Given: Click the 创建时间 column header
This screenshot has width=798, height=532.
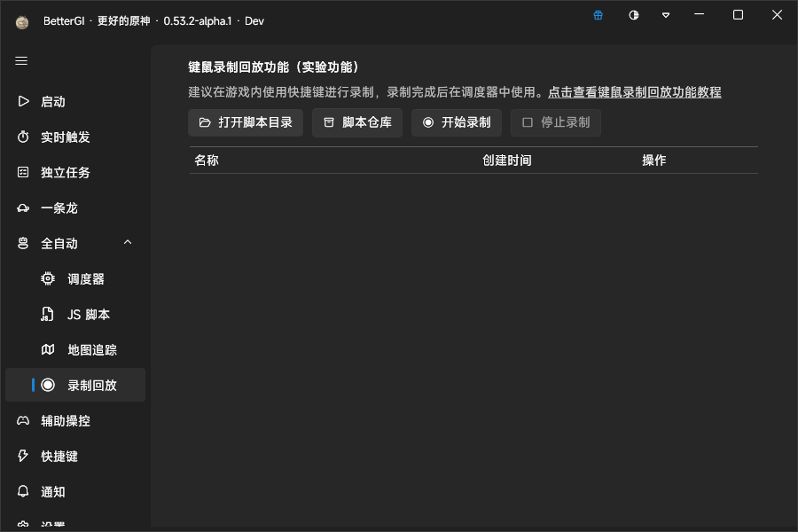Looking at the screenshot, I should coord(507,160).
